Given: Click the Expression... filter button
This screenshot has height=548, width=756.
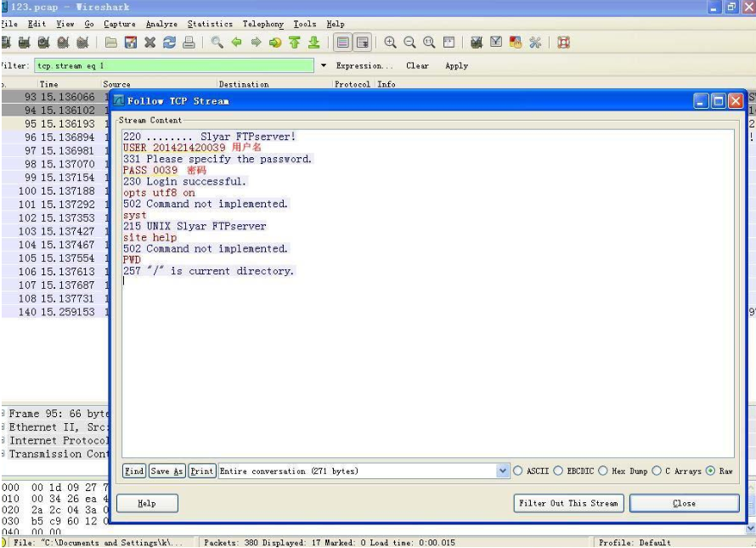Looking at the screenshot, I should coord(364,65).
